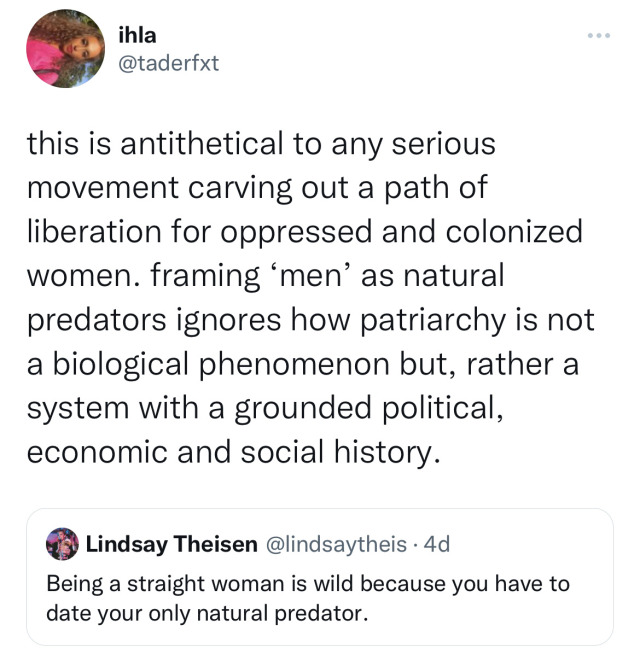Click the @taderfxt handle
Image resolution: width=640 pixels, height=666 pixels.
168,63
